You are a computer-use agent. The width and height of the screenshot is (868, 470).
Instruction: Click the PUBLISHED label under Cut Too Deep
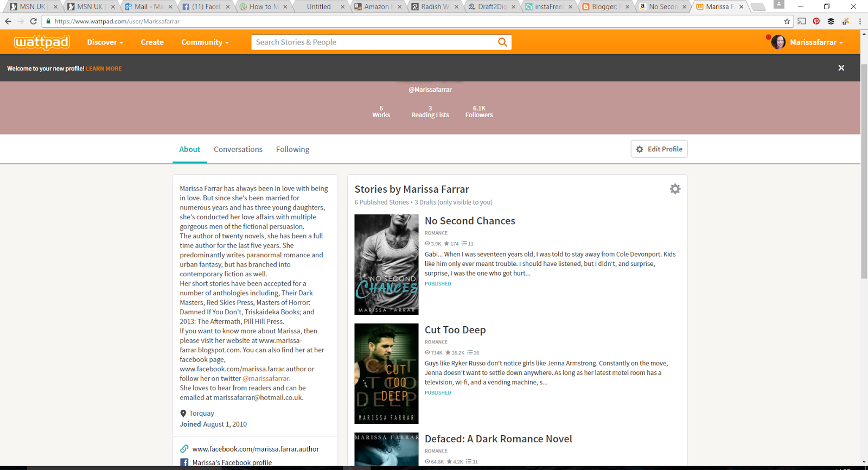[438, 393]
